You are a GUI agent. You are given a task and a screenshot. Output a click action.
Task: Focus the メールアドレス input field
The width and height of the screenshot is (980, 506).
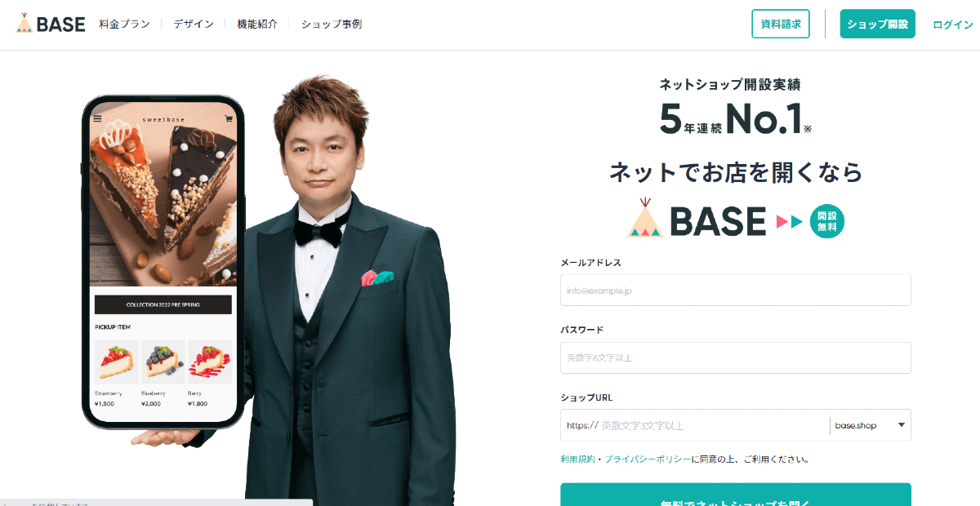coord(736,290)
